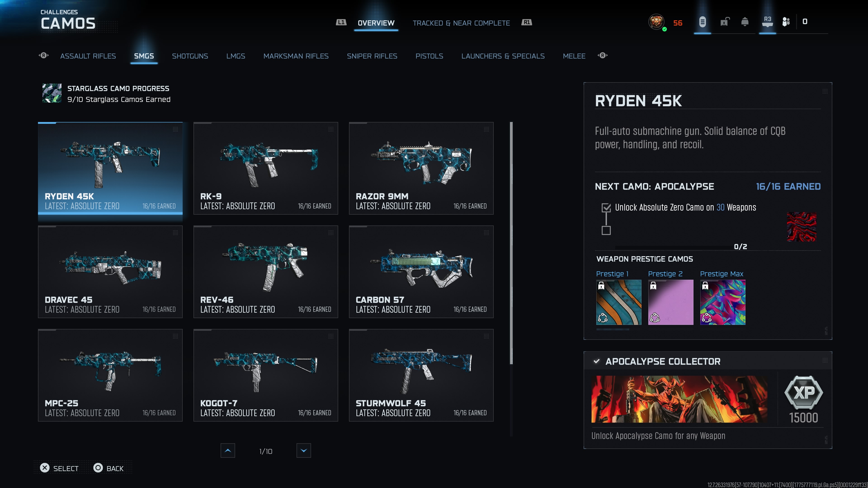Select the SMGs category
The height and width of the screenshot is (488, 868).
[144, 56]
